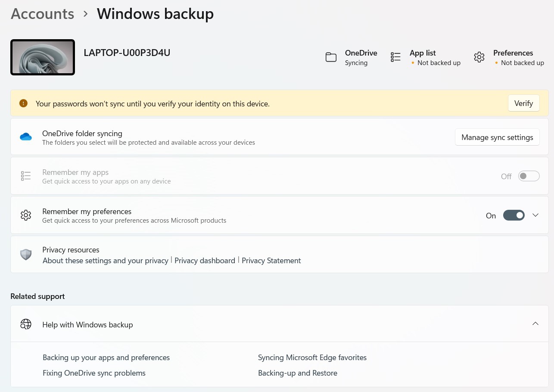Click the Help with Windows backup globe icon
The height and width of the screenshot is (392, 554).
[x=26, y=324]
